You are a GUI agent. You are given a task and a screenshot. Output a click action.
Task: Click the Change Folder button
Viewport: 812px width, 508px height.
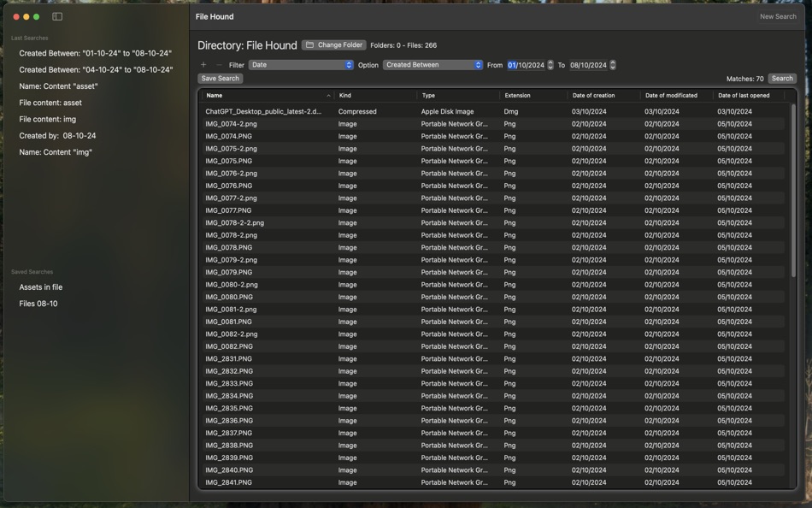(334, 45)
